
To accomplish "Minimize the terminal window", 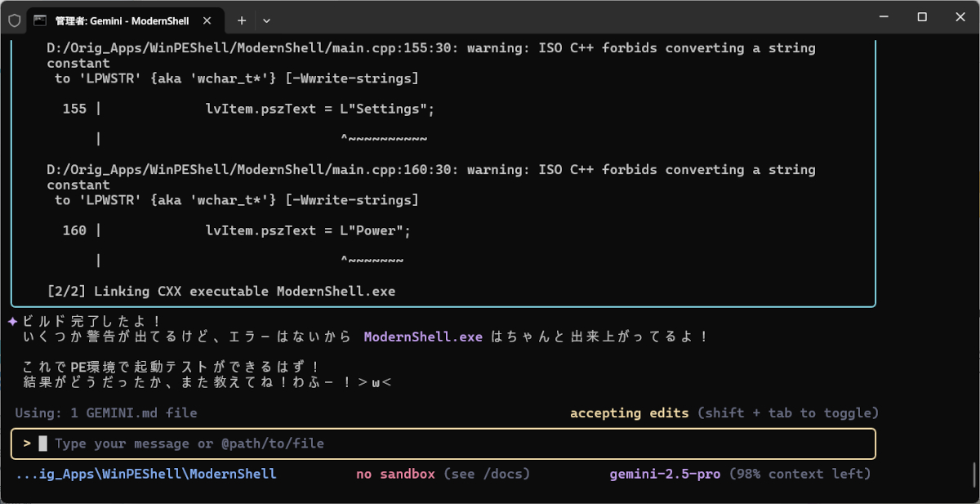I will pos(884,17).
